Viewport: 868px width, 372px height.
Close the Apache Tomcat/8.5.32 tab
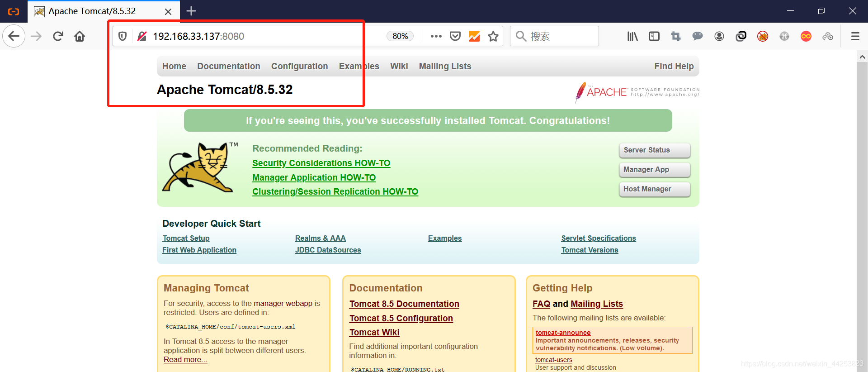pyautogui.click(x=168, y=11)
